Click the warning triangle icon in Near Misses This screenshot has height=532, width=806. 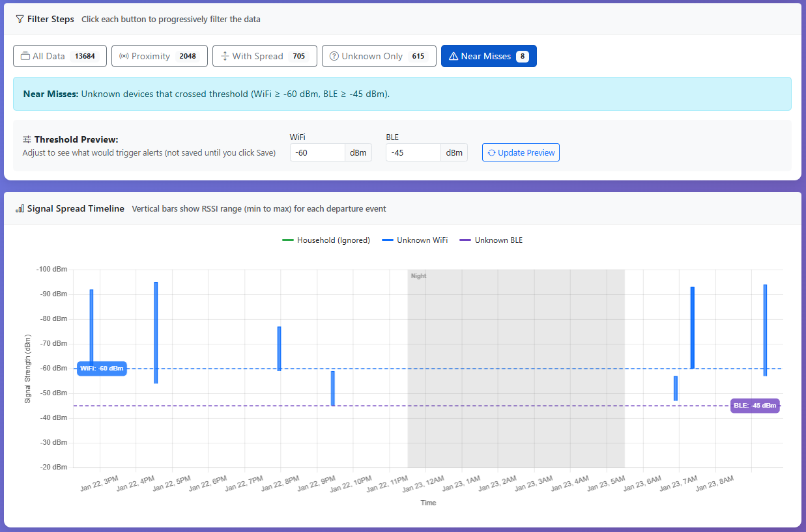pos(453,56)
